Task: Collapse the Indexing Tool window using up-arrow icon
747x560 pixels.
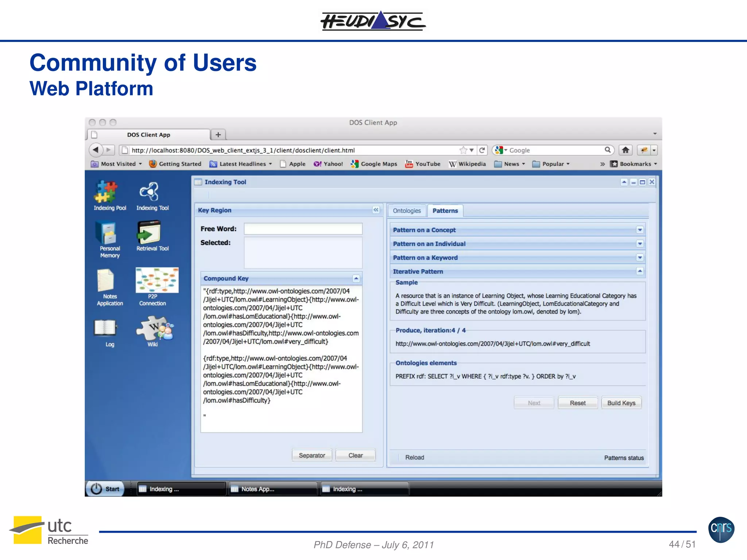Action: point(624,182)
